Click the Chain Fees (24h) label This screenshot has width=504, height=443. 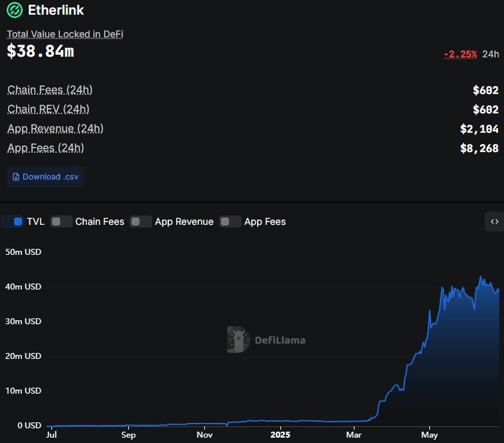click(x=50, y=90)
